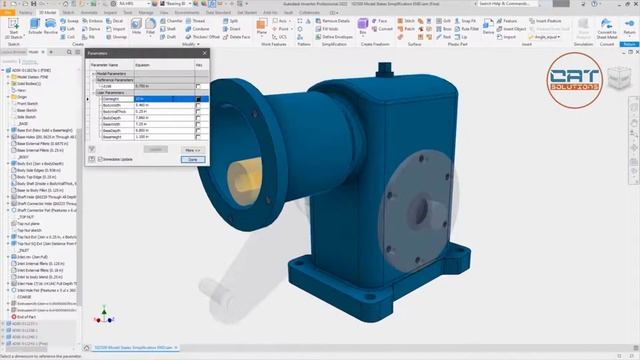The image size is (640, 360).
Task: Select the Chamfer tool
Action: [x=171, y=21]
